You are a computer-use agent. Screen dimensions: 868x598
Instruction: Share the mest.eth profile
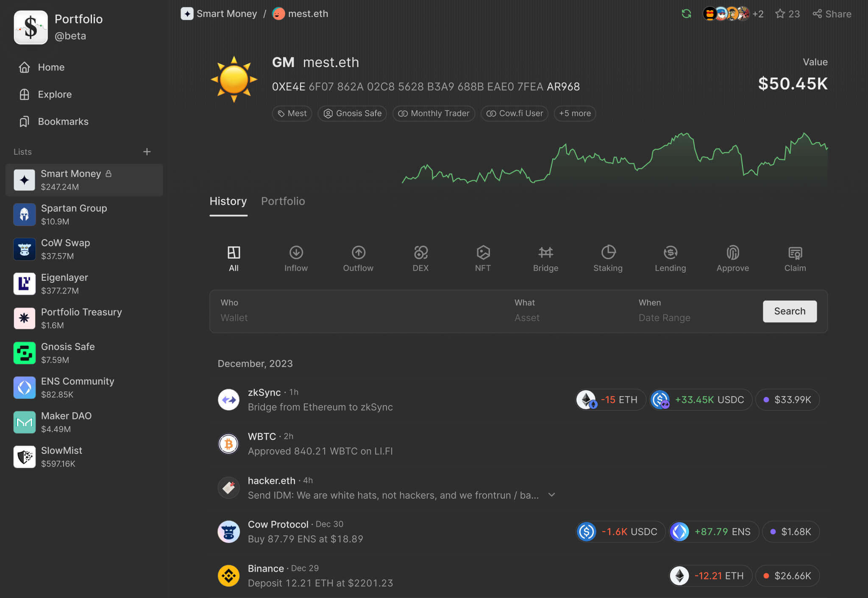click(832, 14)
